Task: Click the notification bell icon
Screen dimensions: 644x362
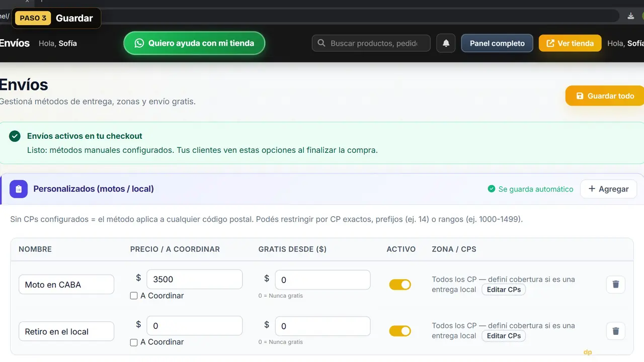Action: coord(446,43)
